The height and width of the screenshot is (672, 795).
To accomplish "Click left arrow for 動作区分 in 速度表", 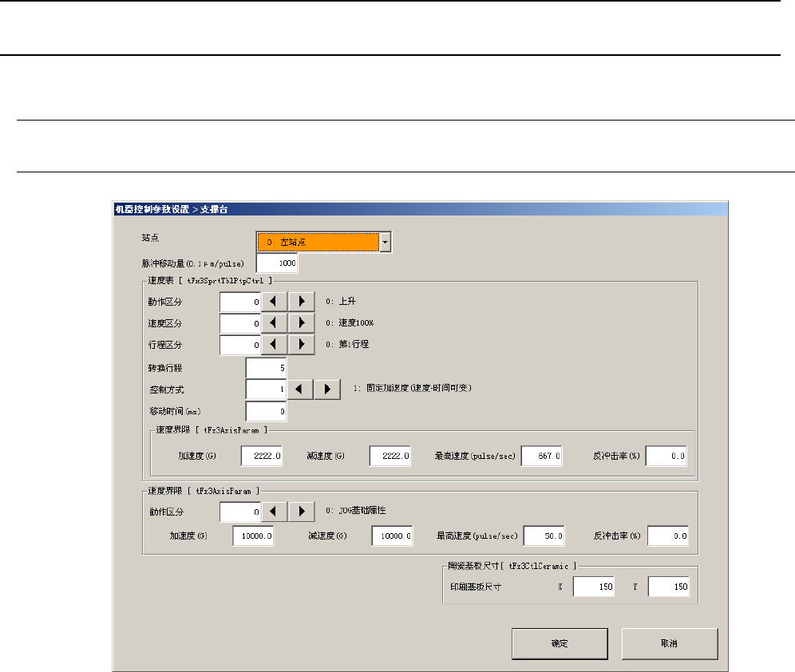I will click(274, 302).
